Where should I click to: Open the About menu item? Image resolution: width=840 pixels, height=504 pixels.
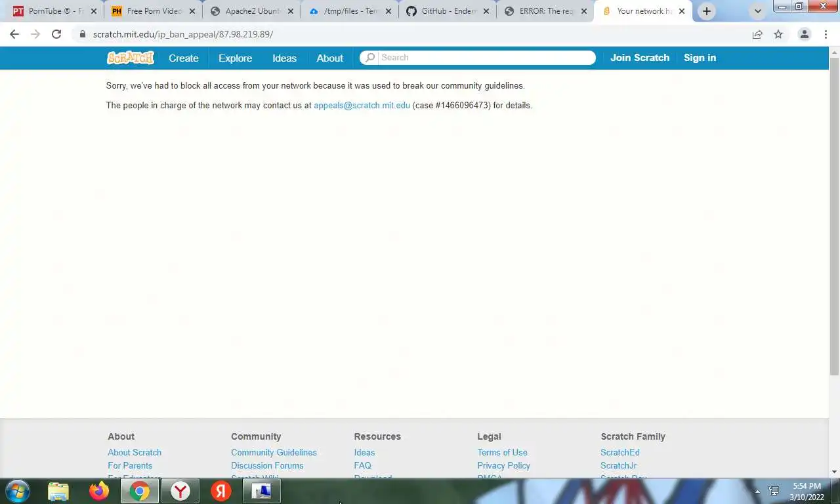click(x=330, y=58)
